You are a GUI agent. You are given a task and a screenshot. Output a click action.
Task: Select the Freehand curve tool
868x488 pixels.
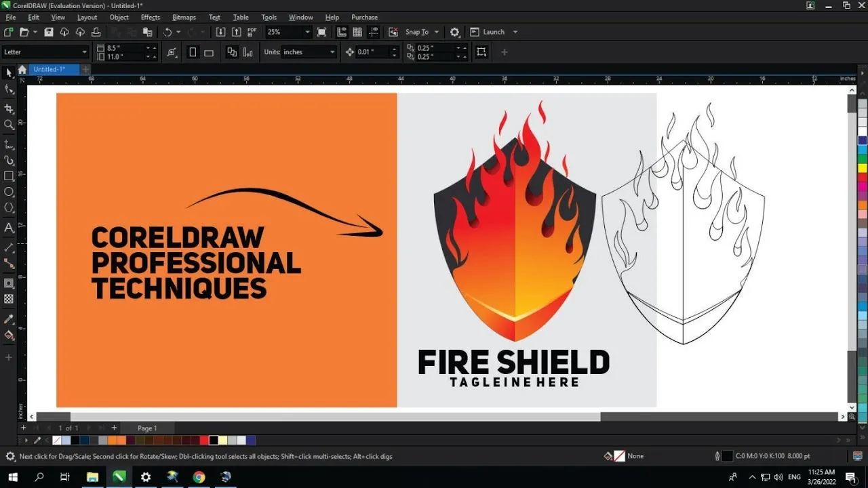tap(9, 144)
